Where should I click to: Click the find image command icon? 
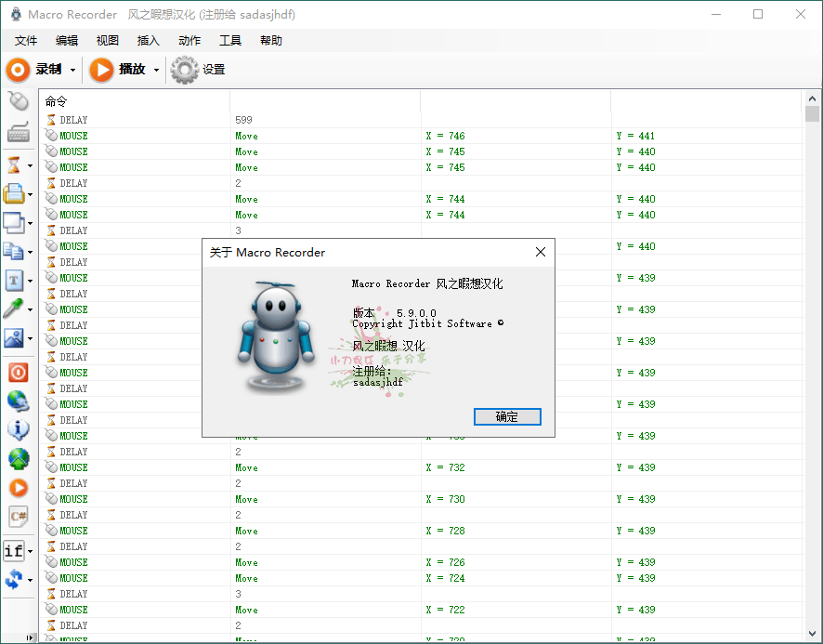(14, 338)
